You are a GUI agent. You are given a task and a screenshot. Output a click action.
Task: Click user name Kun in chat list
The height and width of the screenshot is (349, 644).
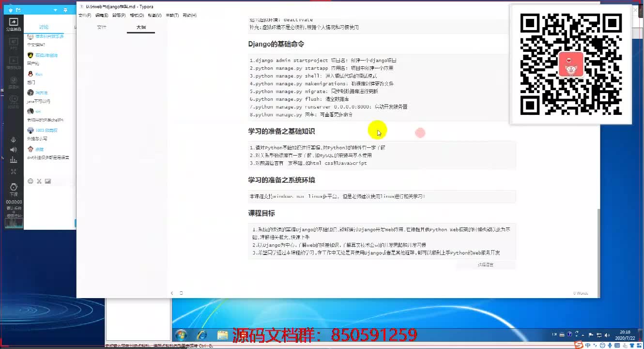tap(39, 74)
